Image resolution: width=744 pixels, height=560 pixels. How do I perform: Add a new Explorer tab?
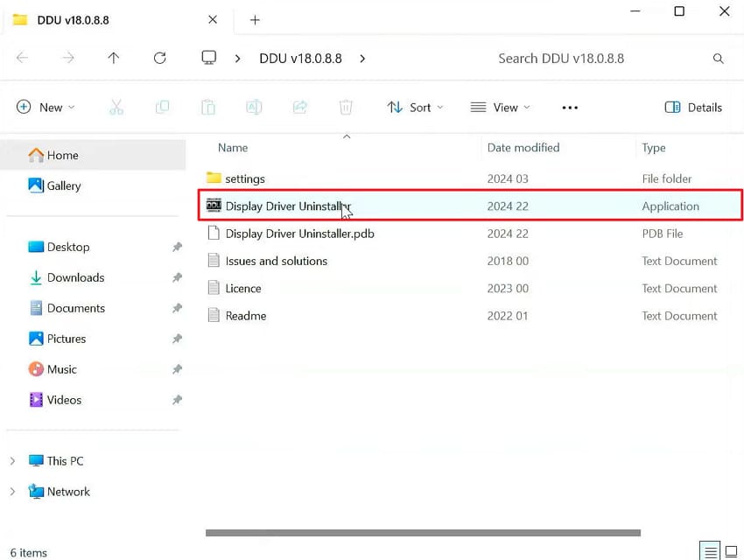tap(255, 20)
